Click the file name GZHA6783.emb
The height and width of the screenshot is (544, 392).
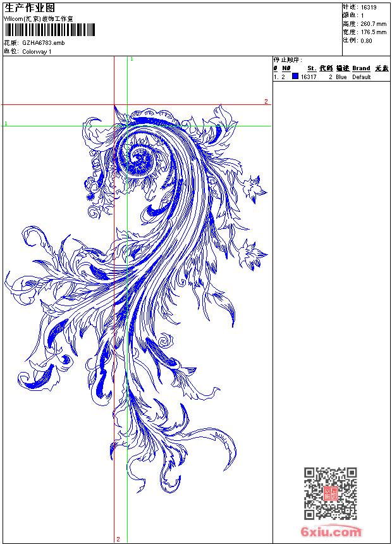43,43
